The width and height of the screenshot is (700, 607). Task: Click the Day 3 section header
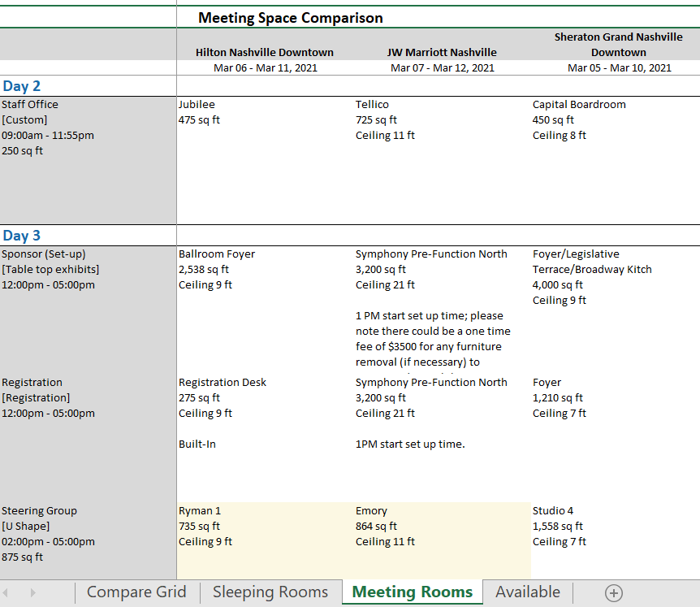tap(21, 235)
